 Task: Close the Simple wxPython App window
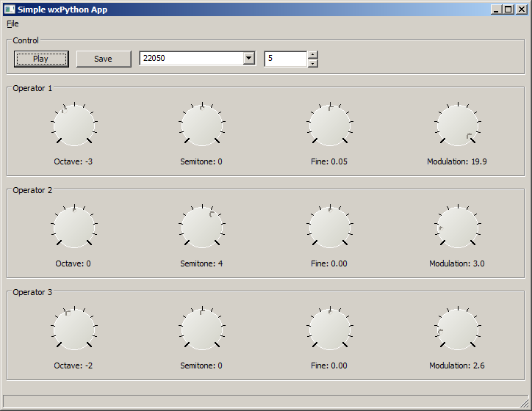[x=521, y=10]
